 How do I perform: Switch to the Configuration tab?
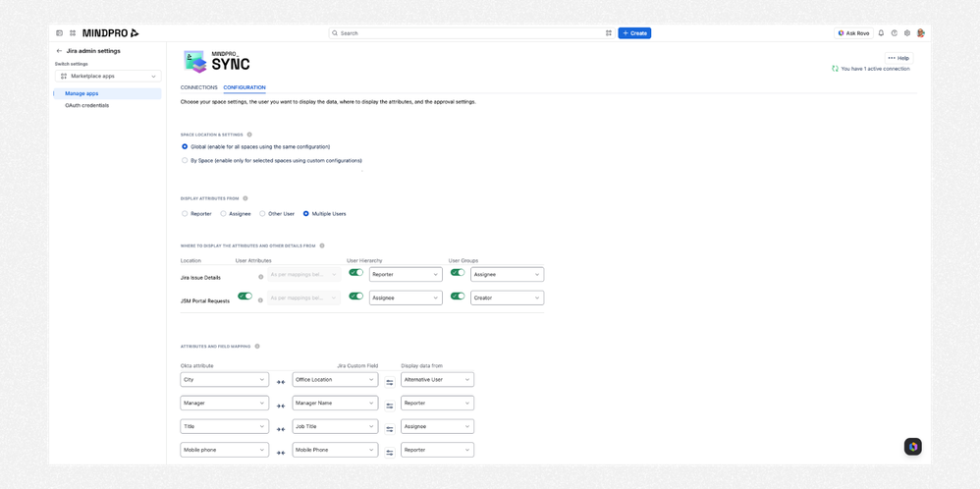pyautogui.click(x=245, y=87)
